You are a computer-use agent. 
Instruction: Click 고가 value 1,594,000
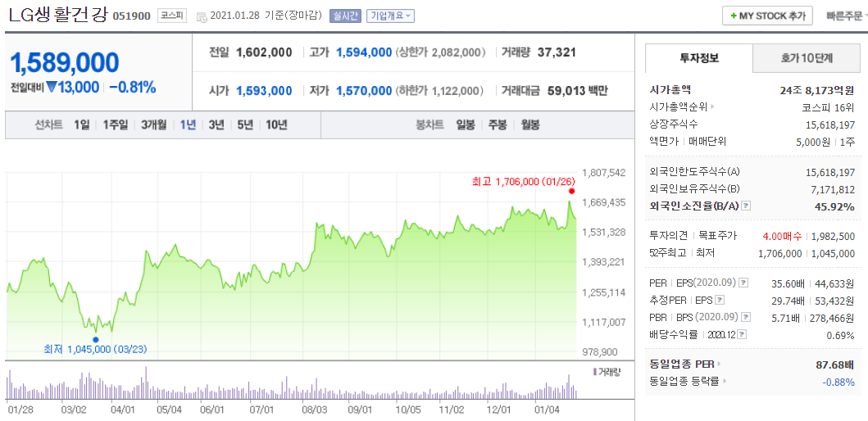click(x=364, y=52)
